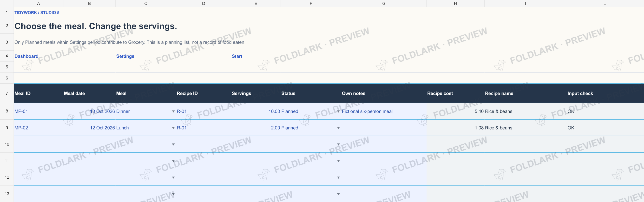Follow the Start link
644x202 pixels.
pos(237,56)
